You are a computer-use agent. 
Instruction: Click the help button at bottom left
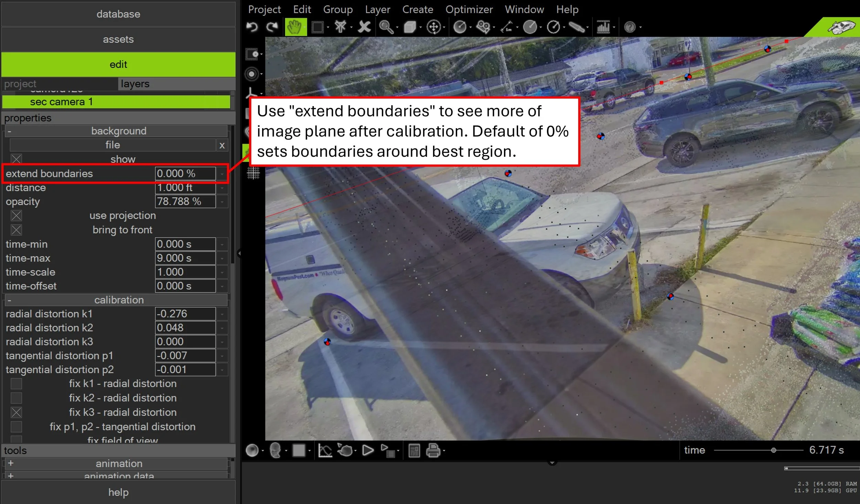118,492
